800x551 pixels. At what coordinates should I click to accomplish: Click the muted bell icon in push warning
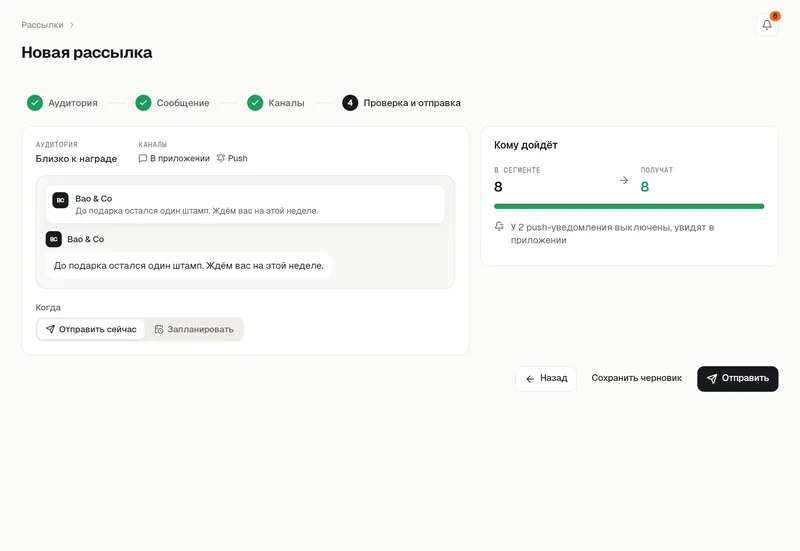499,227
